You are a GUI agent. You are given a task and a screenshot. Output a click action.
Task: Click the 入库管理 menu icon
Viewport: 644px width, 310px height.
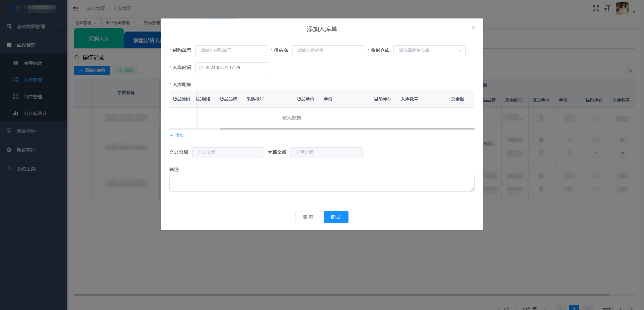16,80
